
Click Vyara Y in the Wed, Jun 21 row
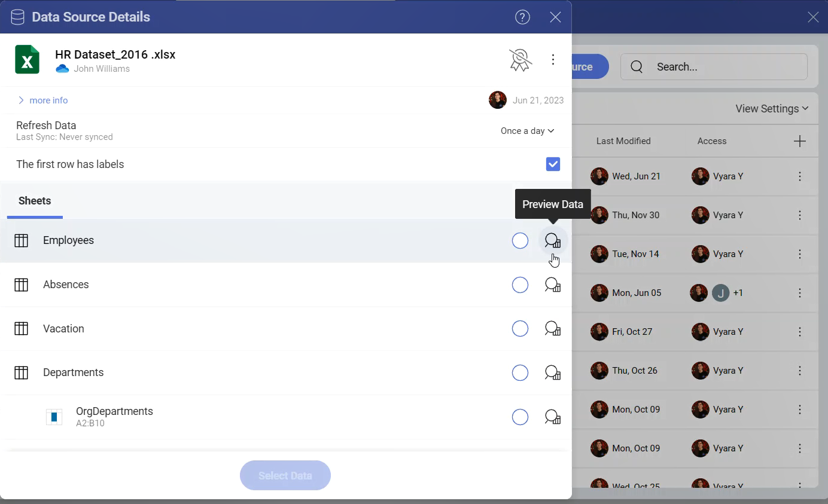pos(728,176)
